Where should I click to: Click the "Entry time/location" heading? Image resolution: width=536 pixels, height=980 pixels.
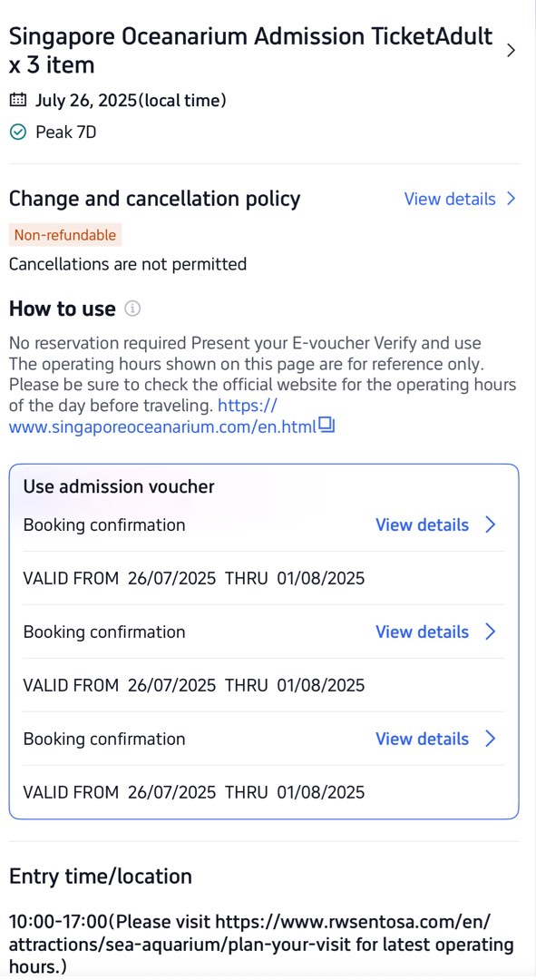pyautogui.click(x=100, y=877)
